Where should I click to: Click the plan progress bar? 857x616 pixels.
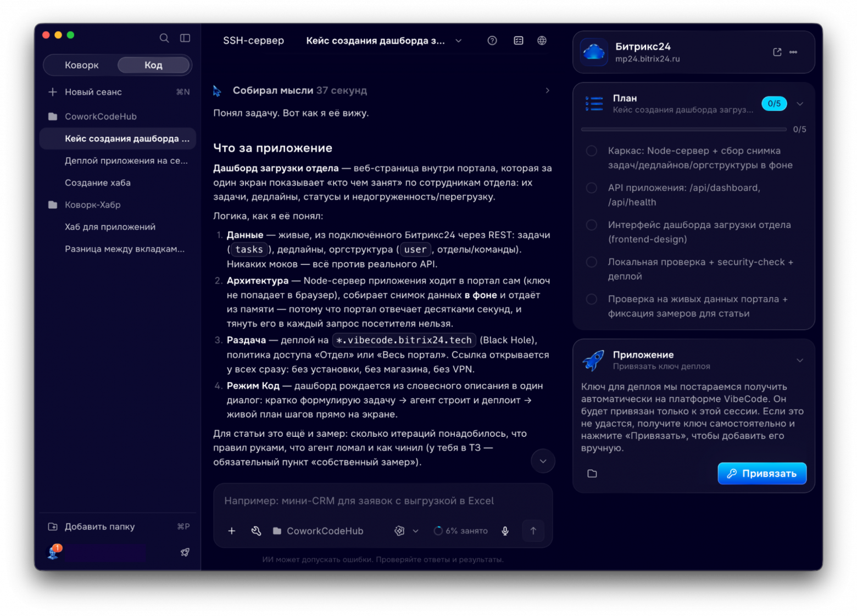tap(683, 130)
